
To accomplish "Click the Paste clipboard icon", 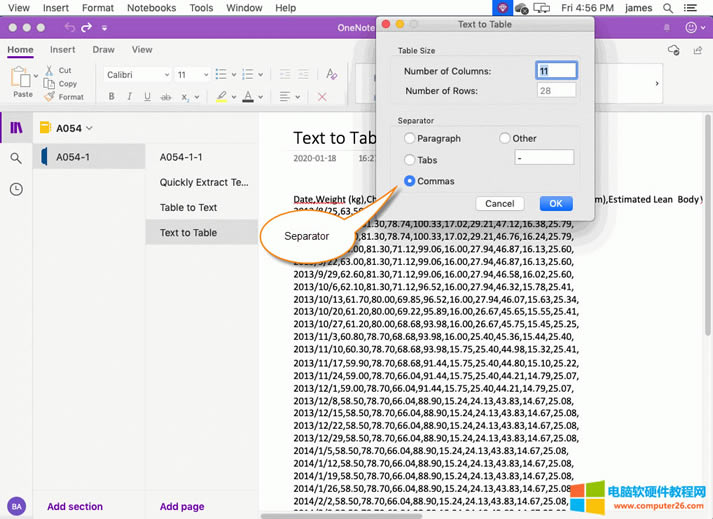I will tap(22, 78).
